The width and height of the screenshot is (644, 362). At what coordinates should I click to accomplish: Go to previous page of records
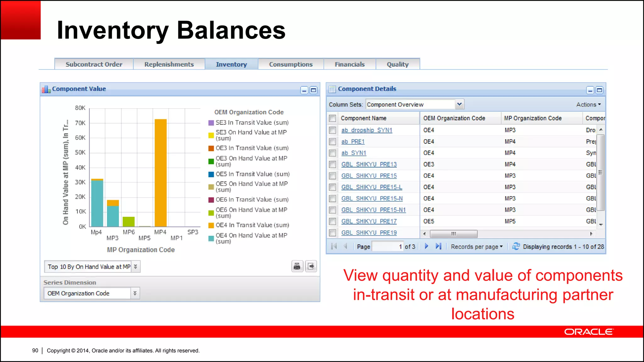coord(346,246)
